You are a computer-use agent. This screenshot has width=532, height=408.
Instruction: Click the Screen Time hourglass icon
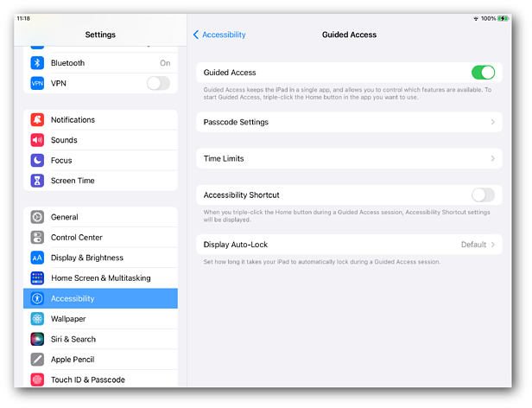37,181
